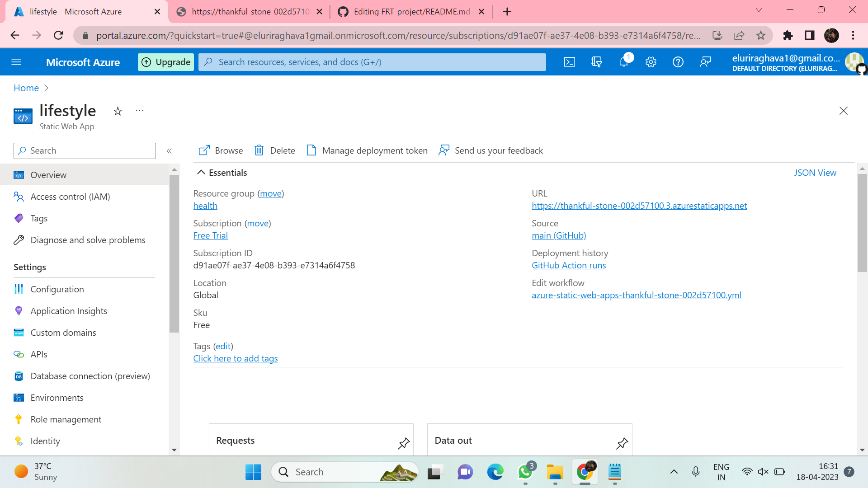Show hidden taskbar icons
This screenshot has width=868, height=488.
click(675, 472)
